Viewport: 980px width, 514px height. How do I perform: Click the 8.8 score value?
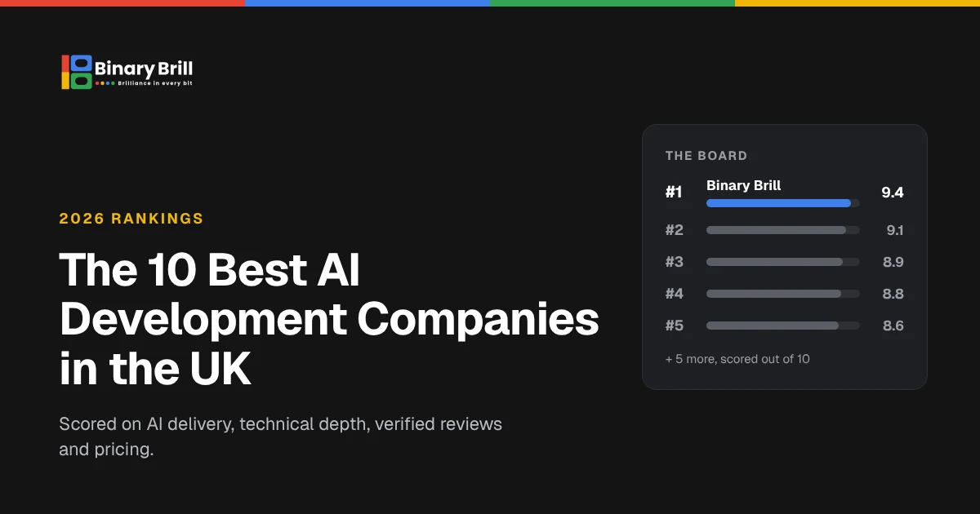(x=893, y=294)
